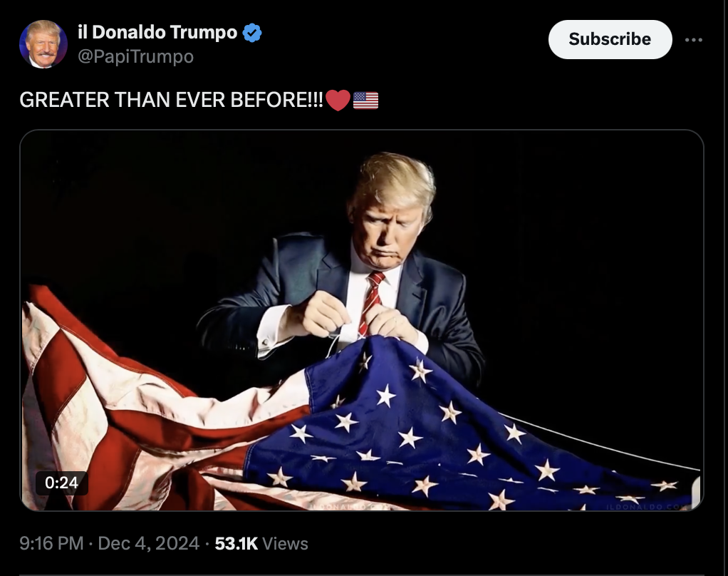Click the 0:24 video duration badge
This screenshot has width=728, height=576.
click(62, 483)
